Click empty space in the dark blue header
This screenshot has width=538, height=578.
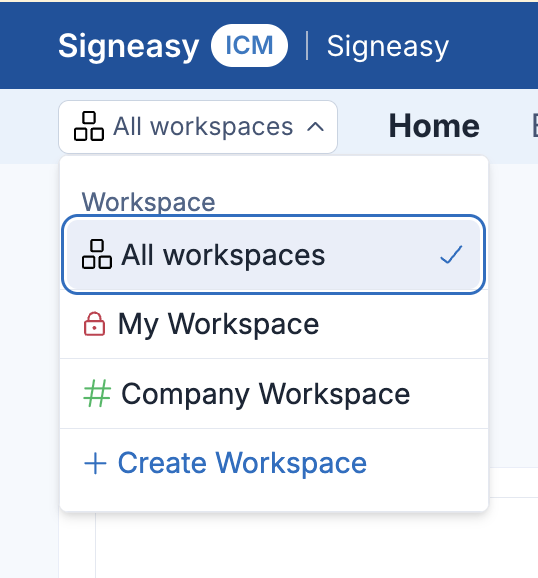pos(494,46)
